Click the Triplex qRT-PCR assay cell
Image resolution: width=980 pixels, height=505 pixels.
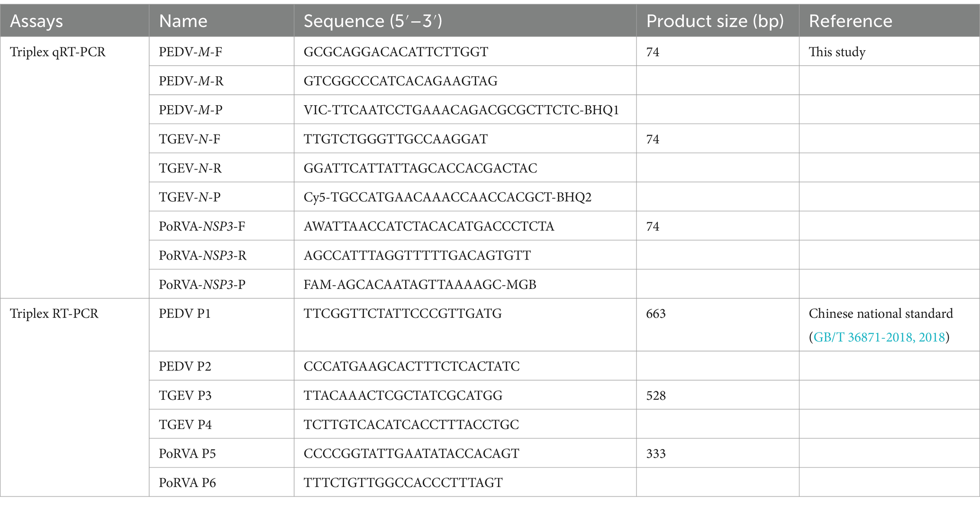(58, 52)
